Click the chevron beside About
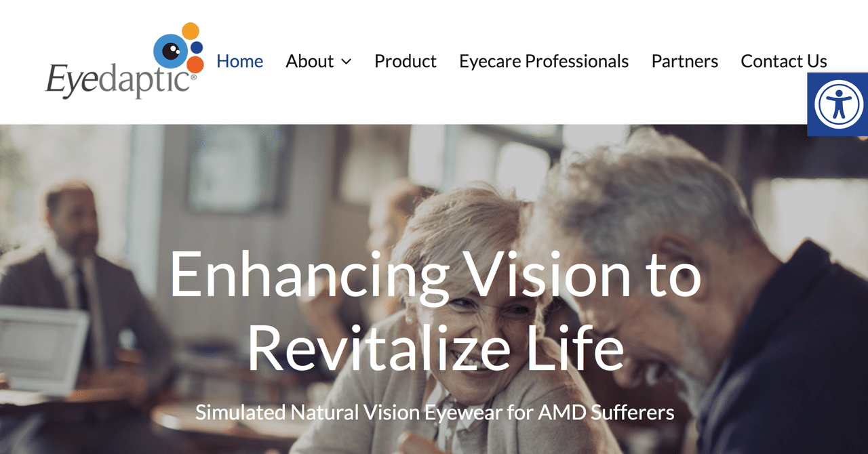This screenshot has height=454, width=868. [x=347, y=61]
